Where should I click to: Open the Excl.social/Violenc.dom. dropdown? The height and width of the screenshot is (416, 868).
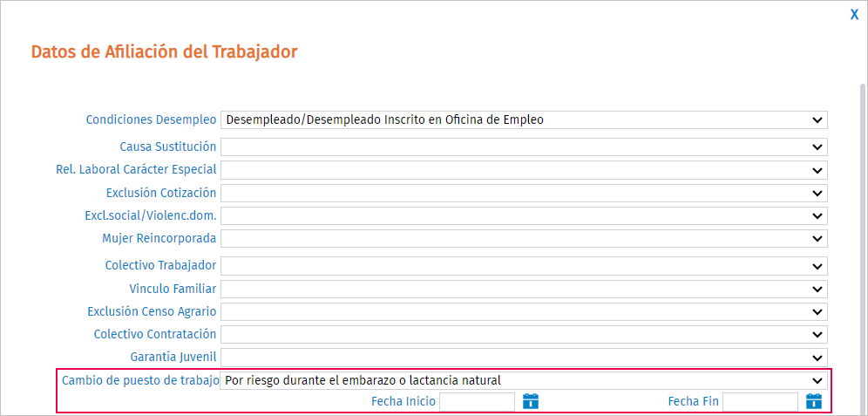(524, 215)
